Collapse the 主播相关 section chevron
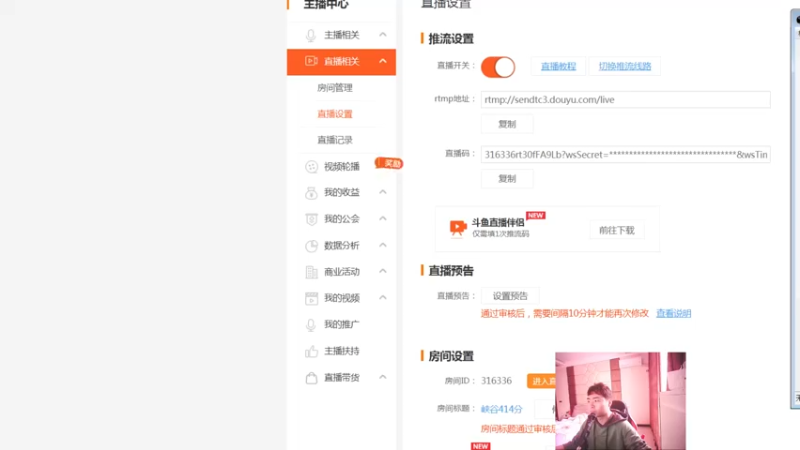Viewport: 800px width, 450px height. coord(383,35)
